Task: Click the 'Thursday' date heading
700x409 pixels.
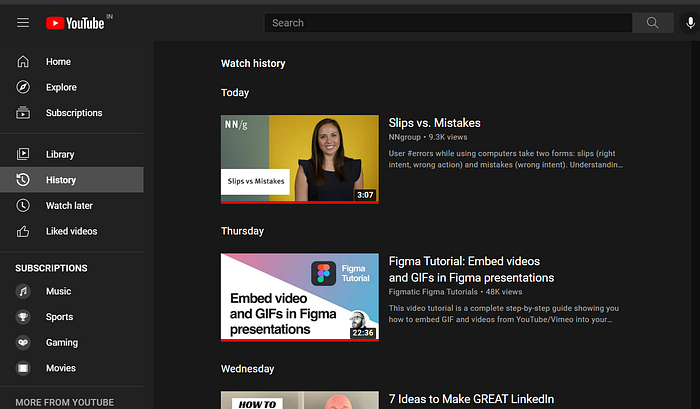Action: (242, 231)
